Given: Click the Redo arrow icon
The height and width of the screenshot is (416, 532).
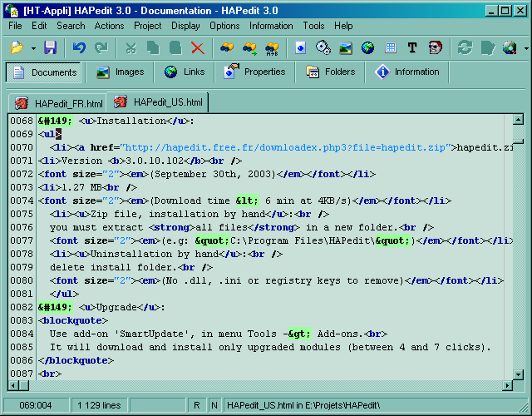Looking at the screenshot, I should coord(101,48).
